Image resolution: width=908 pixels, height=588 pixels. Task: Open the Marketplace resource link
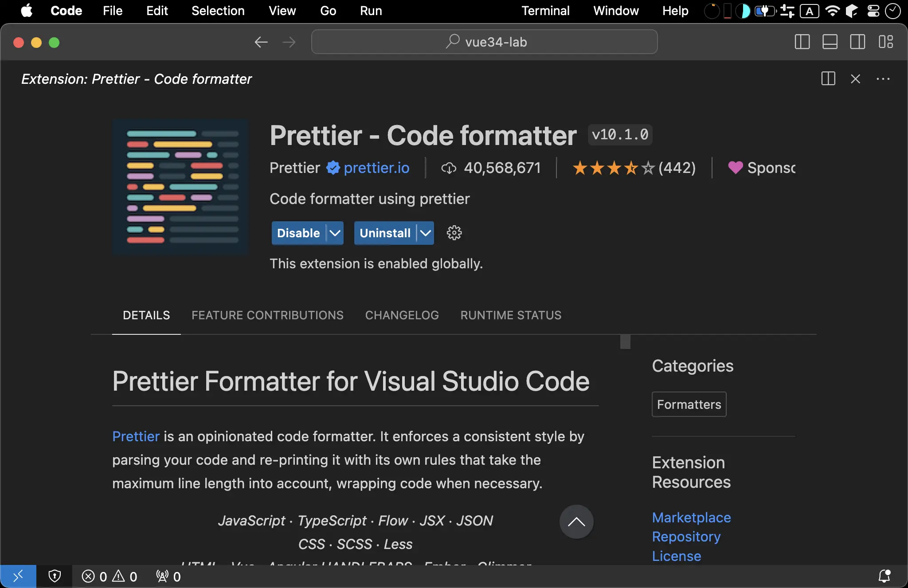click(x=691, y=517)
